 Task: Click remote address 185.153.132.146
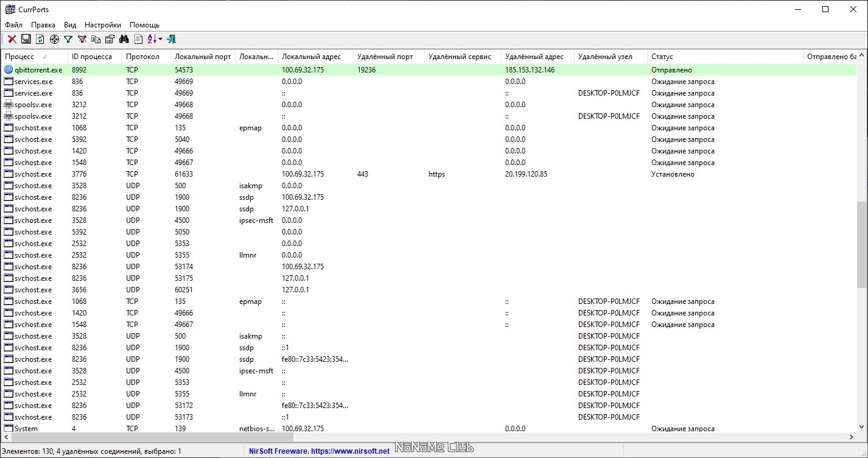point(530,70)
